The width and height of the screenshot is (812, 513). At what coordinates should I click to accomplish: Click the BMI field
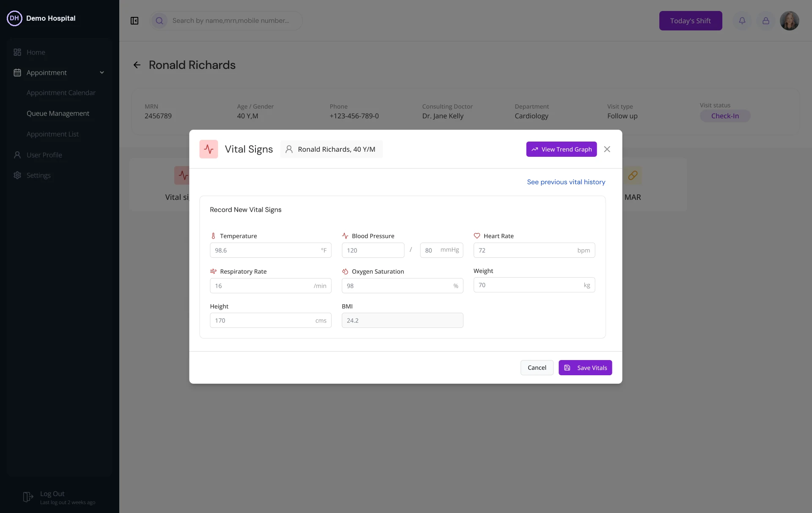(x=402, y=320)
